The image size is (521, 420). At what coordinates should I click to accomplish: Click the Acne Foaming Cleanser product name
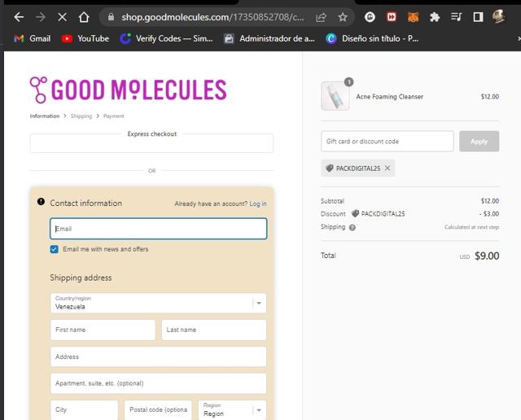(x=389, y=97)
